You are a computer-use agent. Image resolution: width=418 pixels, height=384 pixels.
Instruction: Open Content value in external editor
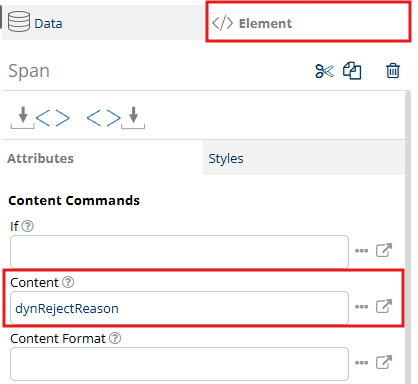(x=384, y=306)
